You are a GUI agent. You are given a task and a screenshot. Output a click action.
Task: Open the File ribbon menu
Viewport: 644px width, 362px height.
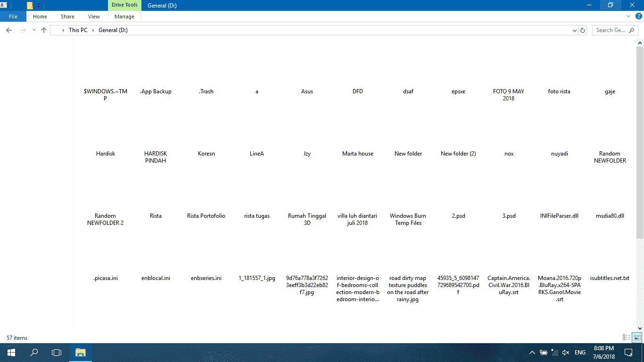13,16
